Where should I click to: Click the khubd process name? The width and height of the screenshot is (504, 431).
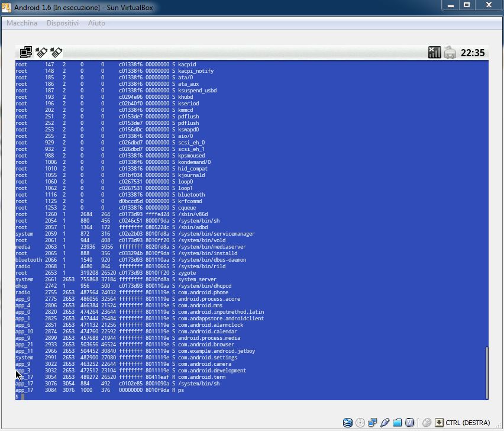tap(186, 97)
